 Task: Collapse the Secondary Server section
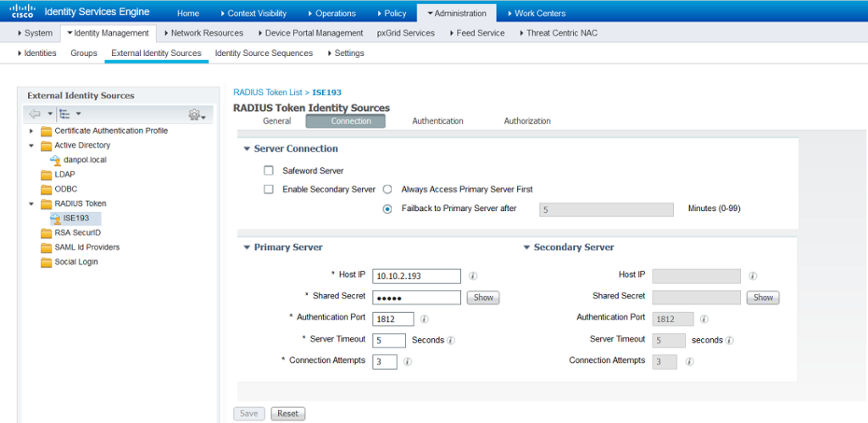tap(527, 248)
